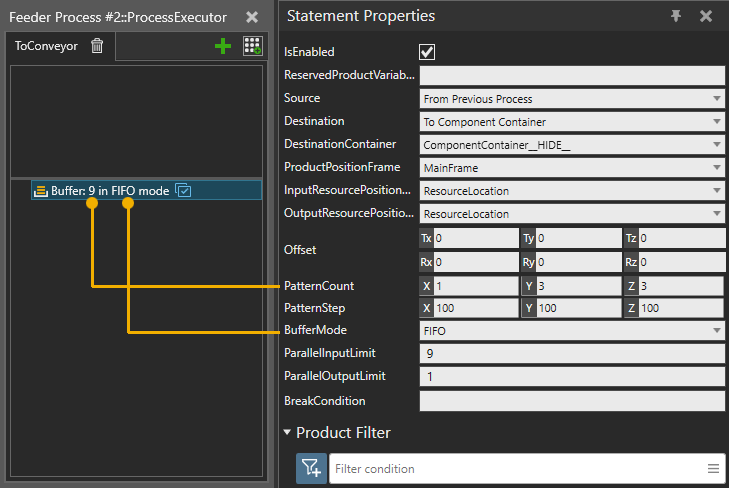Add a new statement with green plus
Screen dimensions: 729x488
(223, 46)
